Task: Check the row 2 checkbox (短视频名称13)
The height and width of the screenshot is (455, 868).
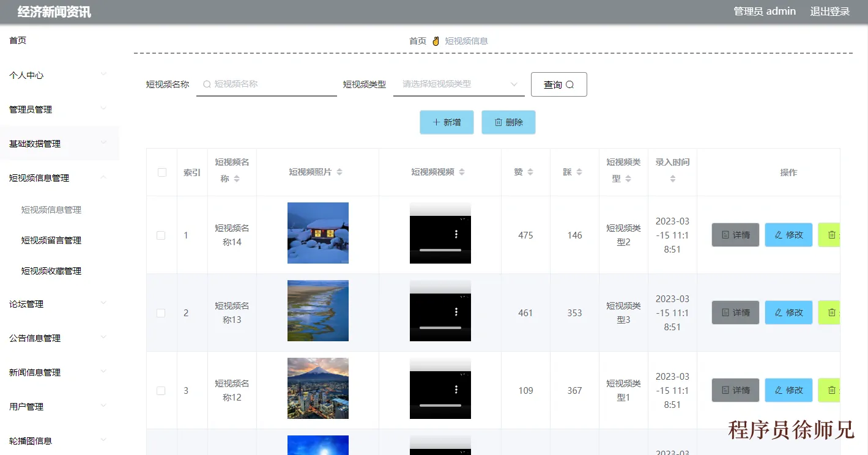Action: (x=161, y=313)
